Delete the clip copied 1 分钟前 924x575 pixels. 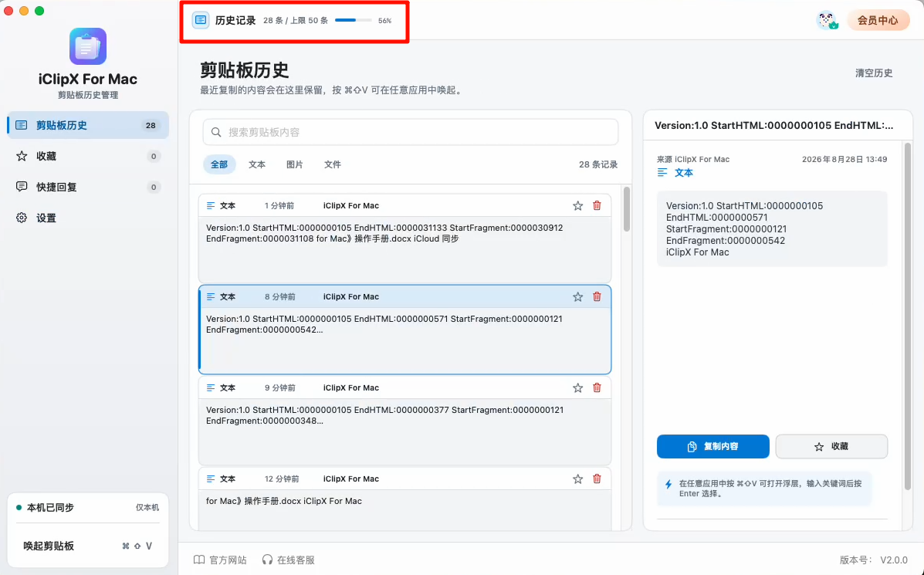597,205
